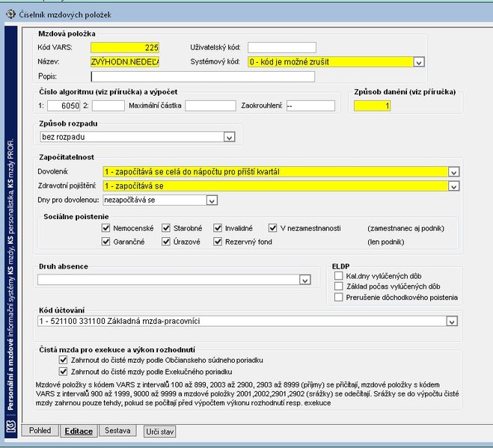Click the Kód VARS field

[x=125, y=47]
